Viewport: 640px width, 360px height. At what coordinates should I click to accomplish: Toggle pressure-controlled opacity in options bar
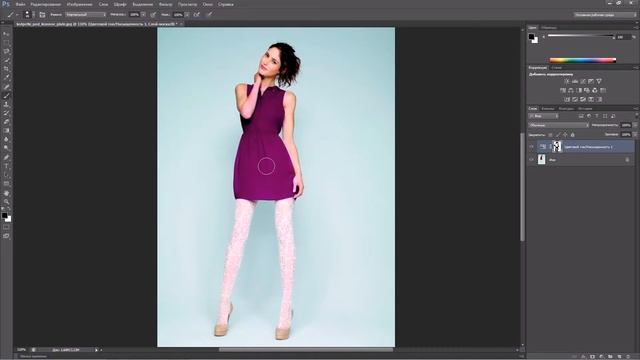(x=153, y=15)
